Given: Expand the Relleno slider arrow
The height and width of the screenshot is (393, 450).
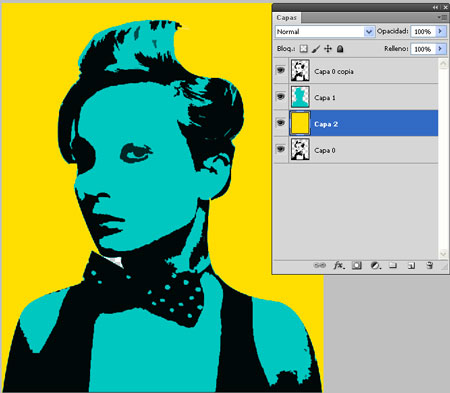Looking at the screenshot, I should click(440, 49).
